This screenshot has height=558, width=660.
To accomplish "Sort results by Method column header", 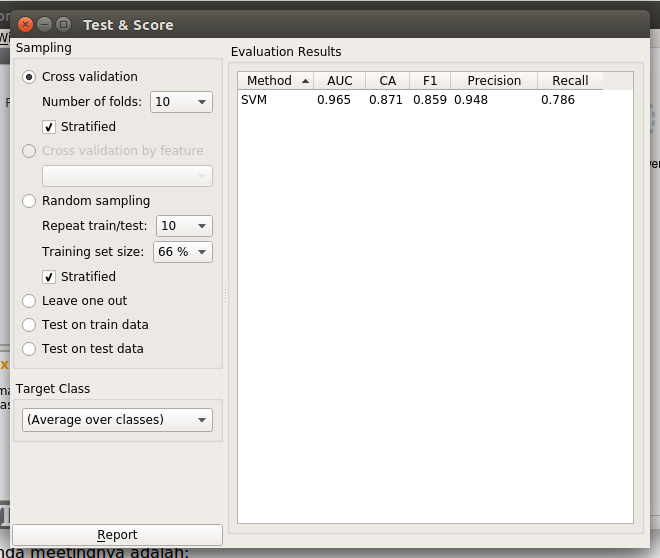I will (275, 81).
